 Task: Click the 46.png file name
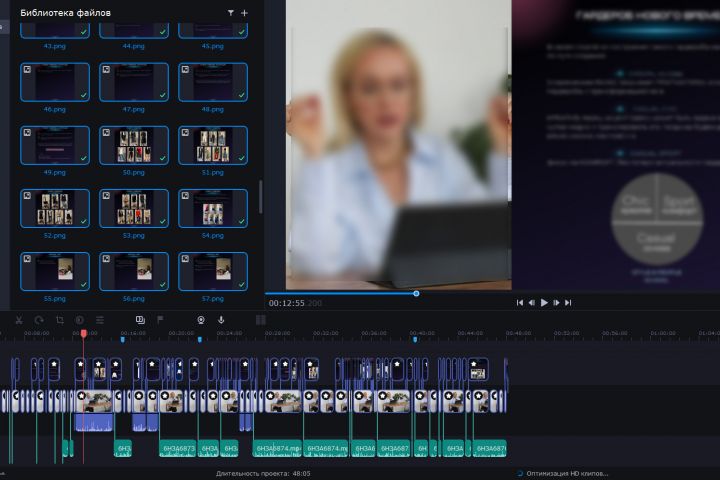point(55,109)
